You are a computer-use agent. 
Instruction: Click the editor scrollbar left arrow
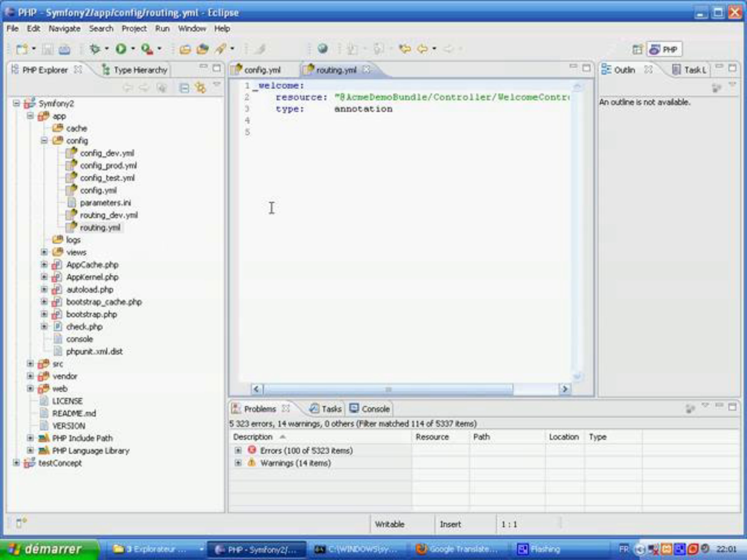pos(257,389)
